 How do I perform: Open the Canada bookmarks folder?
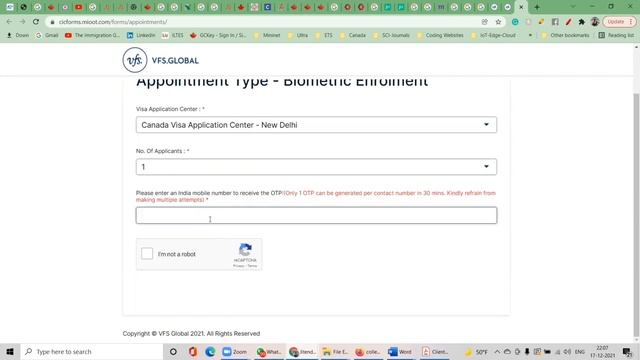tap(353, 36)
